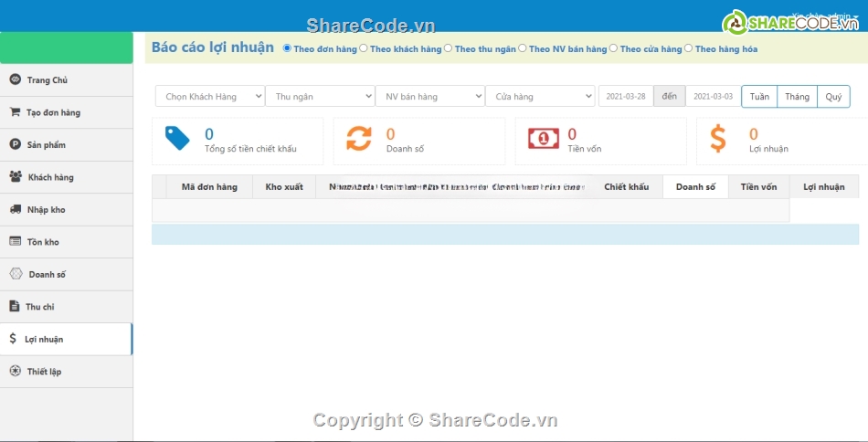Sort by Doanh số column header
The height and width of the screenshot is (442, 868).
695,187
